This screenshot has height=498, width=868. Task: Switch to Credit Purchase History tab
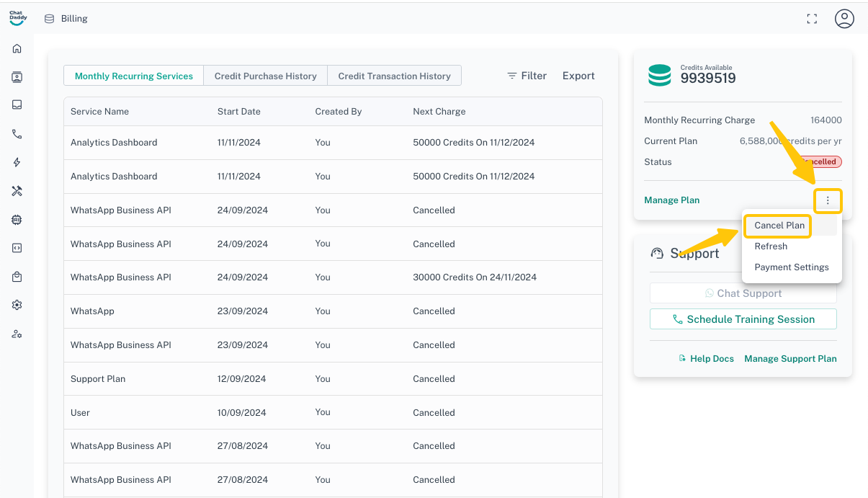pyautogui.click(x=265, y=76)
